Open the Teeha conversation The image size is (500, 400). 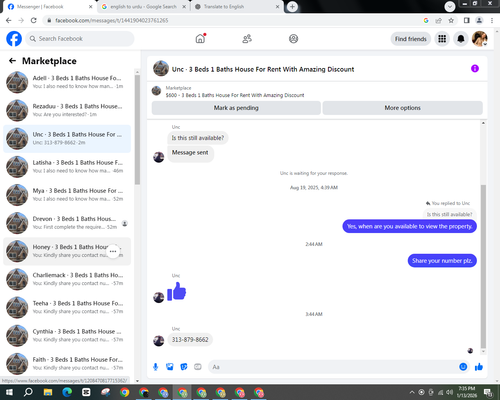pyautogui.click(x=67, y=308)
